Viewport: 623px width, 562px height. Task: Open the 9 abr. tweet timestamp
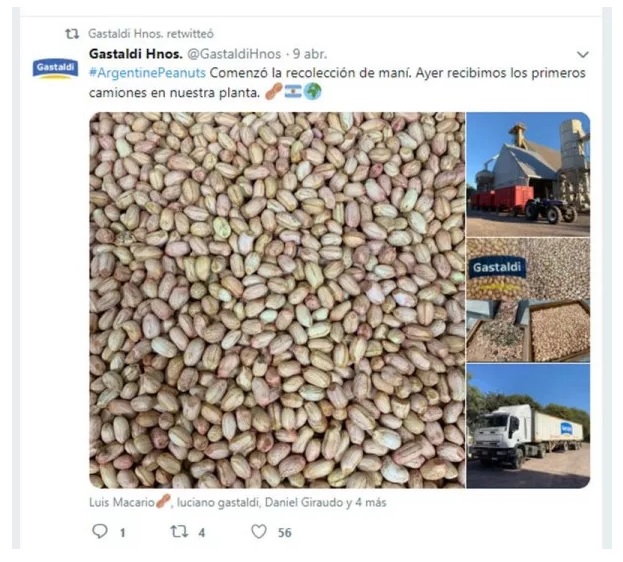click(310, 54)
